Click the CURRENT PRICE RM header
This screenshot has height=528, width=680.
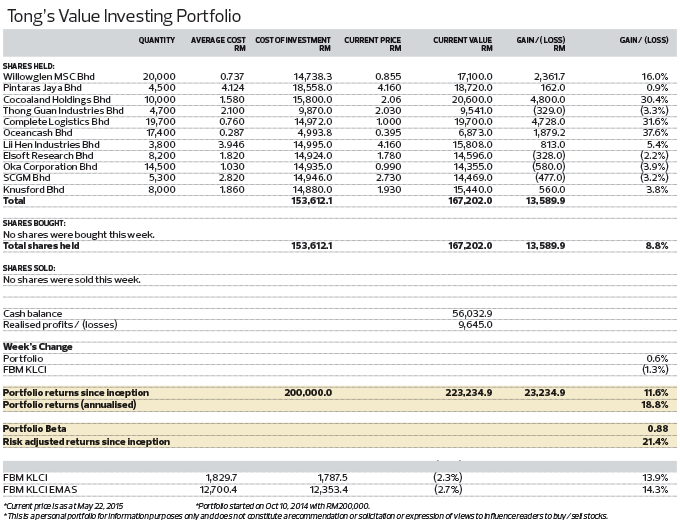(x=373, y=44)
